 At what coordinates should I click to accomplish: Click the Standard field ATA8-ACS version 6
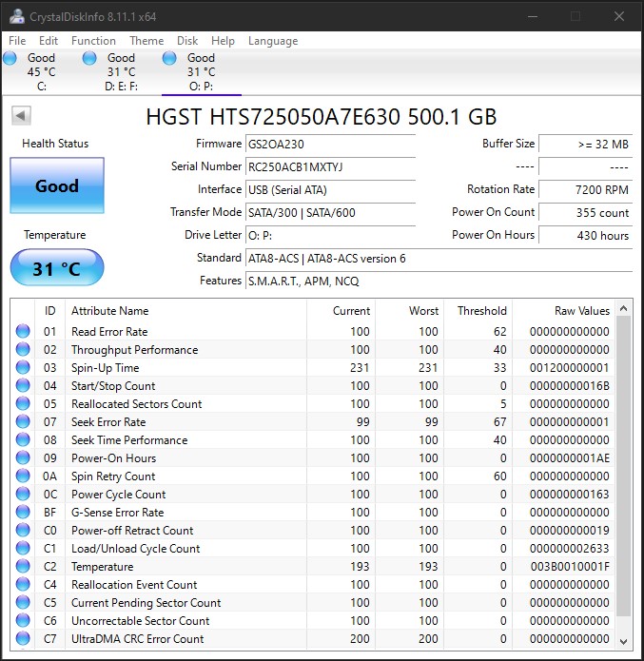(x=439, y=258)
